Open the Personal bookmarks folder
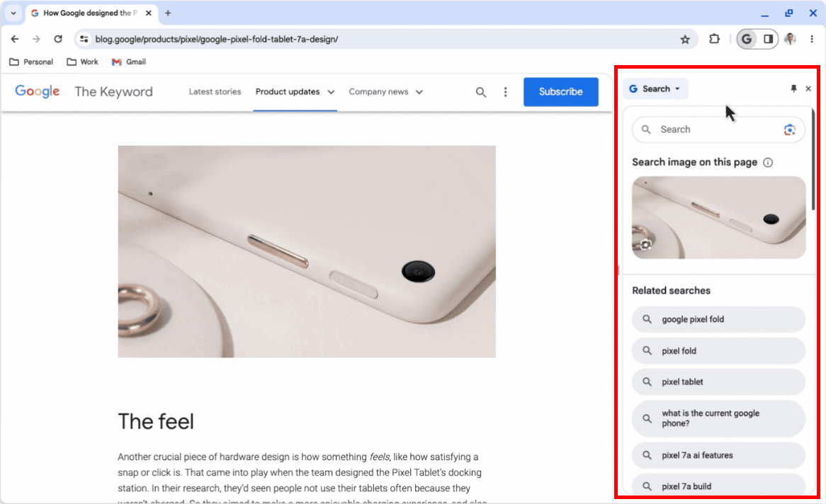The height and width of the screenshot is (504, 826). coord(32,62)
